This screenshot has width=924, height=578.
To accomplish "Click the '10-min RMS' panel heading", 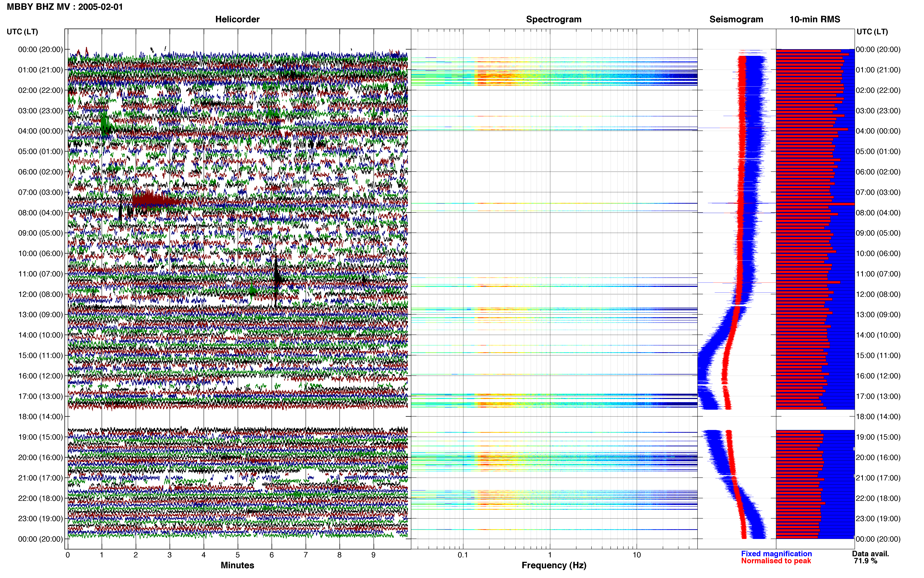I will (815, 19).
